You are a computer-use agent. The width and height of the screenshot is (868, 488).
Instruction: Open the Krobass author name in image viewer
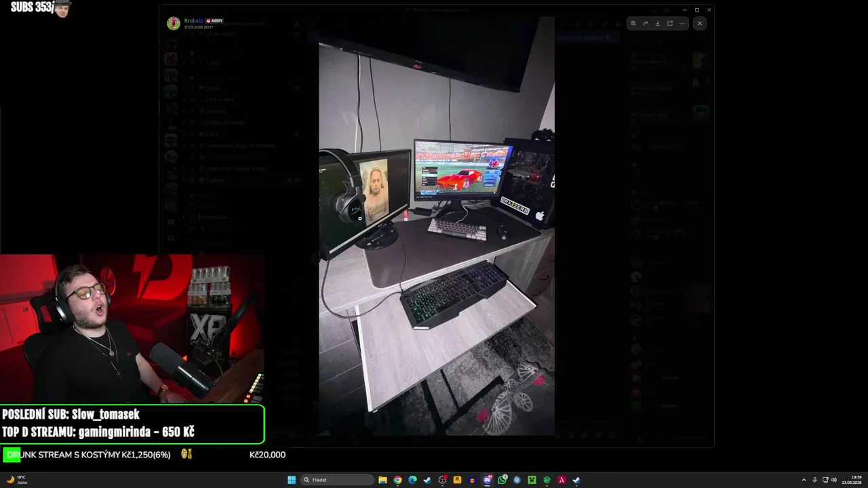tap(194, 21)
